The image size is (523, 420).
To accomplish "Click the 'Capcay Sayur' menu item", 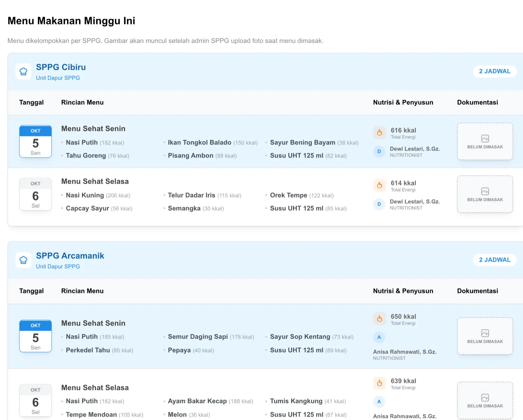I will pos(87,208).
